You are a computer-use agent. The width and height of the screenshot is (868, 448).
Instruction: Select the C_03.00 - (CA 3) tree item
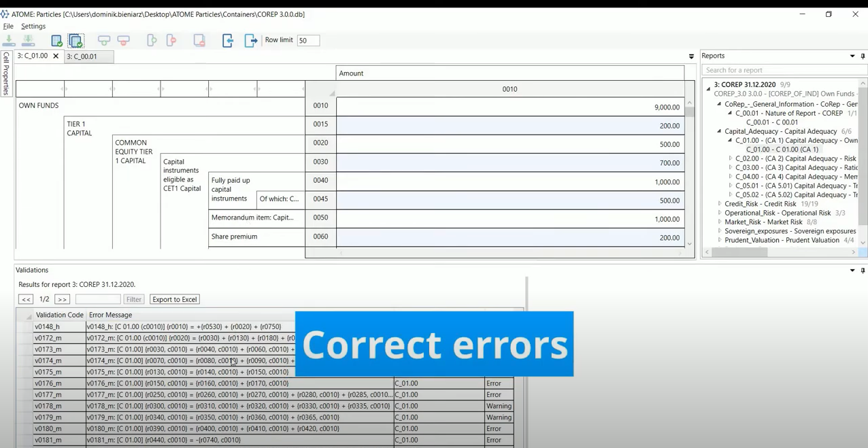point(796,168)
